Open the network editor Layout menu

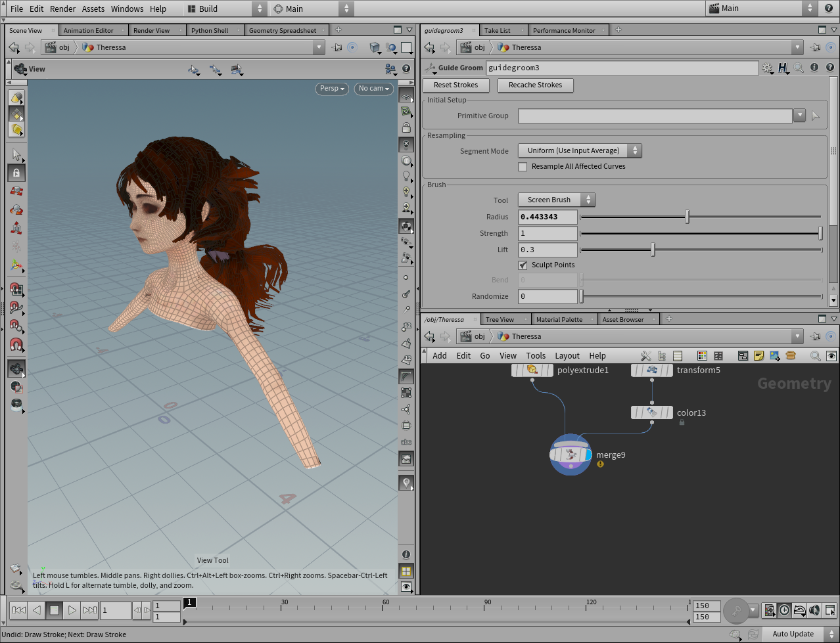567,356
